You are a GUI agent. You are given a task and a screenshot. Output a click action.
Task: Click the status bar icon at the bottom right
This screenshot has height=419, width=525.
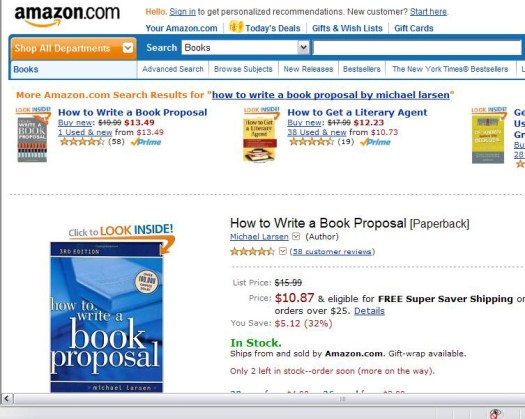pyautogui.click(x=495, y=413)
